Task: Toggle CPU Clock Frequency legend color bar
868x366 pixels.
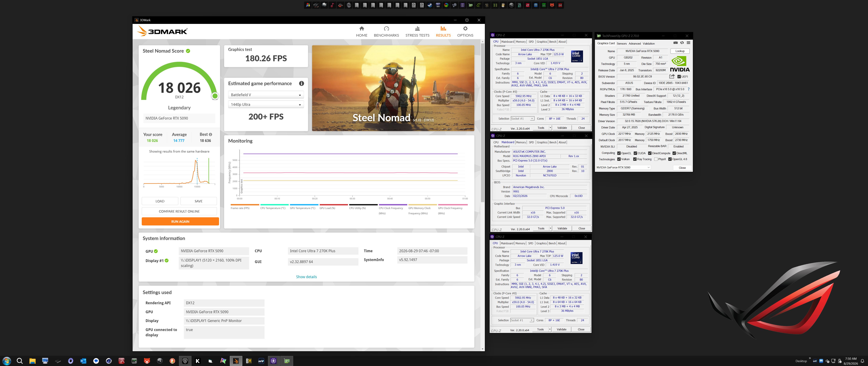Action: (393, 205)
